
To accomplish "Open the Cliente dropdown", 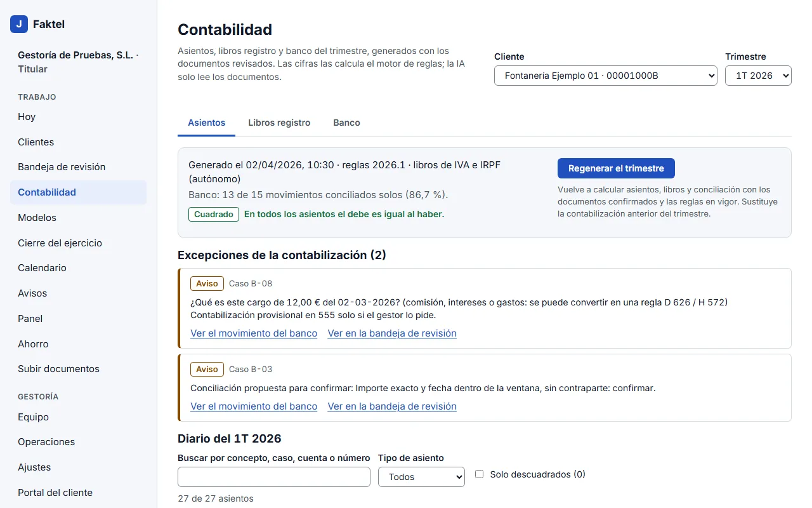I will pos(606,76).
